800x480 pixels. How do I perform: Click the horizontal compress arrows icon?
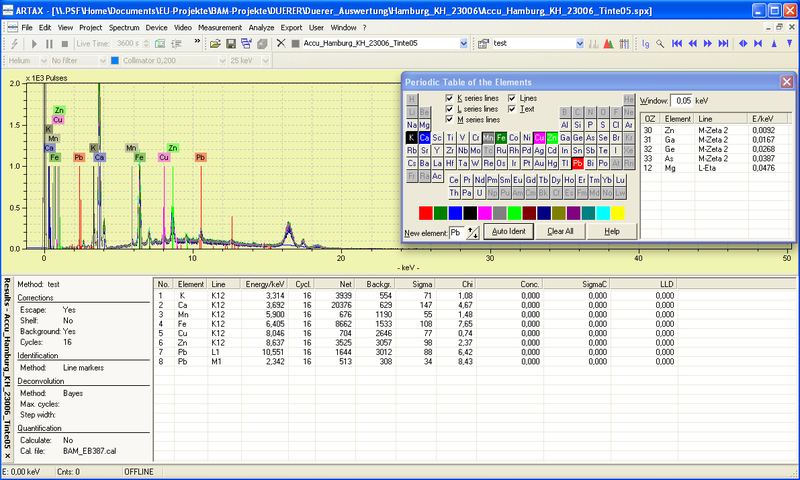[x=758, y=44]
